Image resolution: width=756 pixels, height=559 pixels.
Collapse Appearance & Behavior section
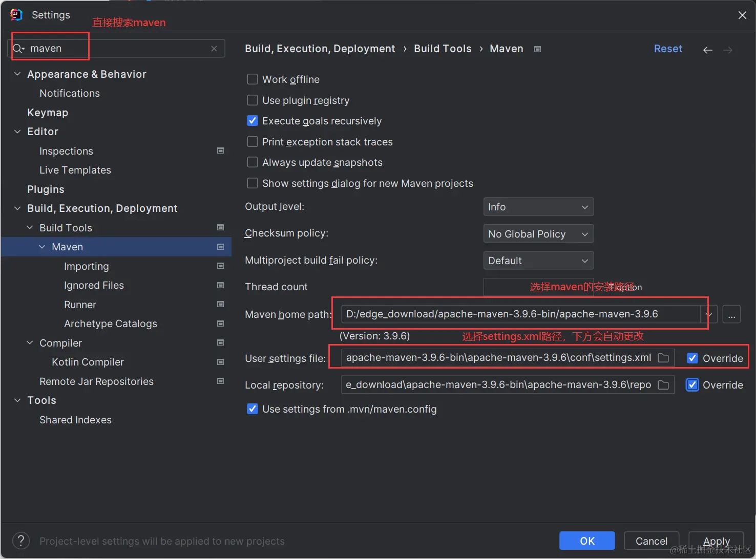click(x=17, y=74)
